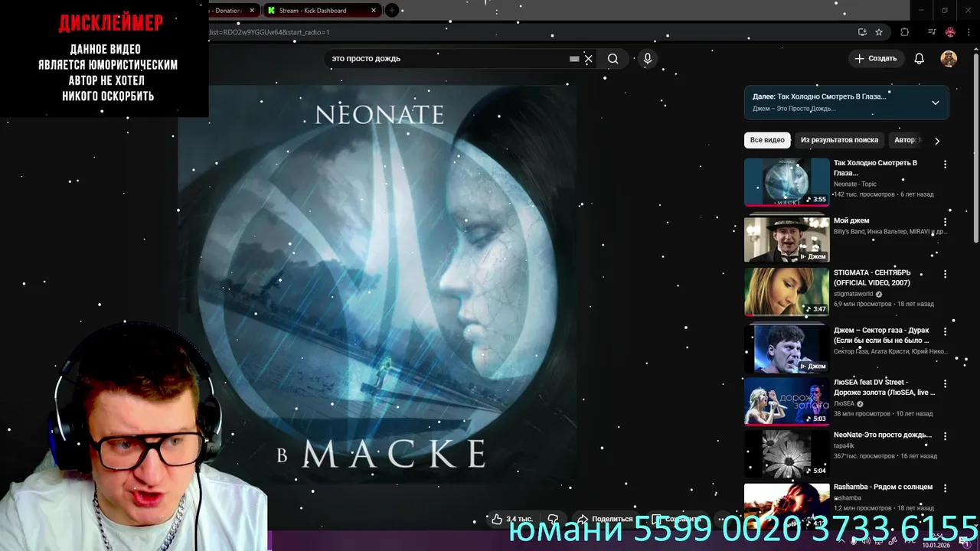The width and height of the screenshot is (980, 551).
Task: Select the "Из результатов поиска" filter chip
Action: (x=839, y=140)
